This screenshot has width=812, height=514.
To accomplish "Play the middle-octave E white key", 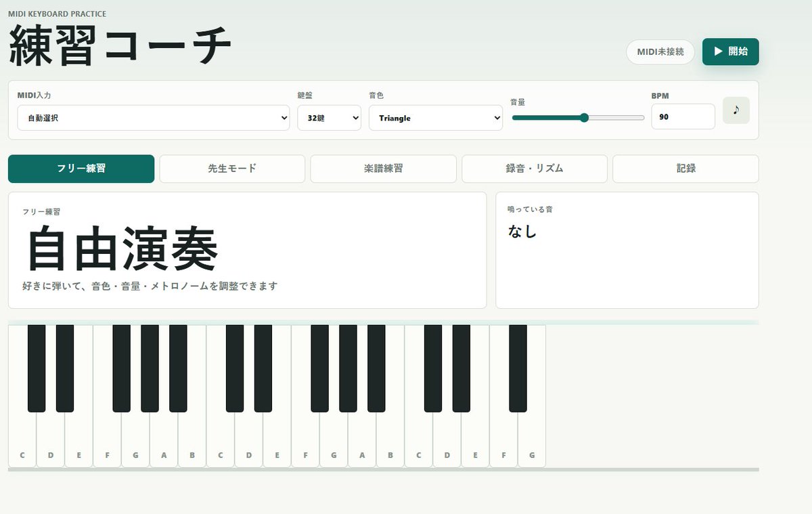I will (277, 440).
